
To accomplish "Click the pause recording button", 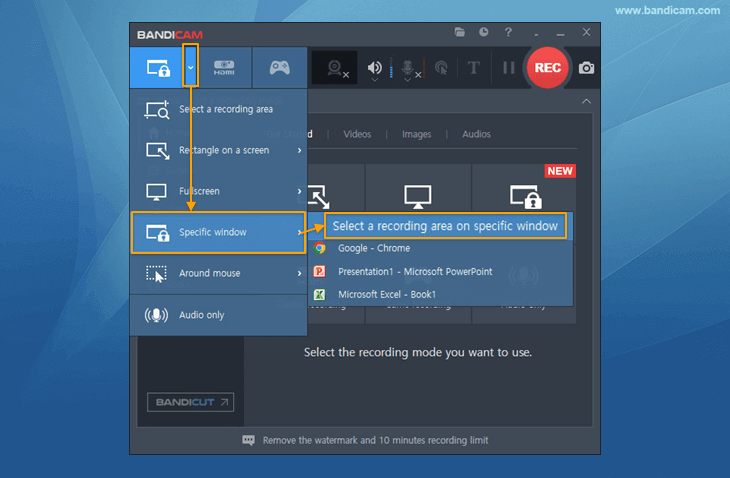I will tap(508, 68).
